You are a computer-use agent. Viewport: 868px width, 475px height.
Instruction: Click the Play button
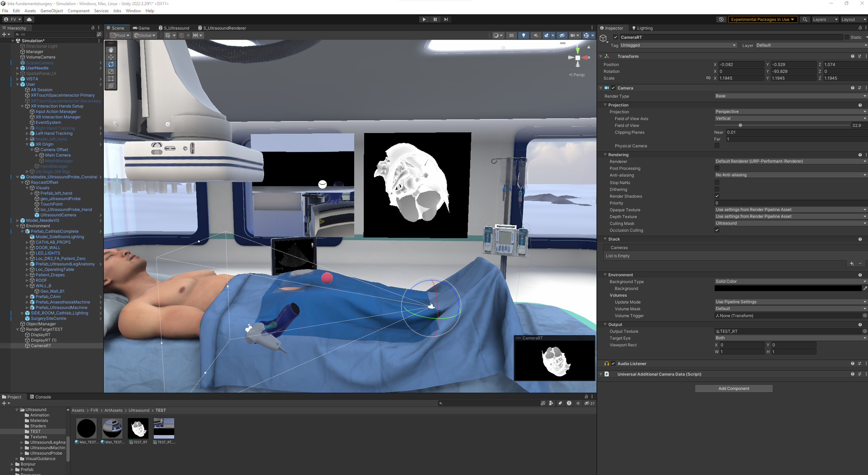[x=424, y=19]
